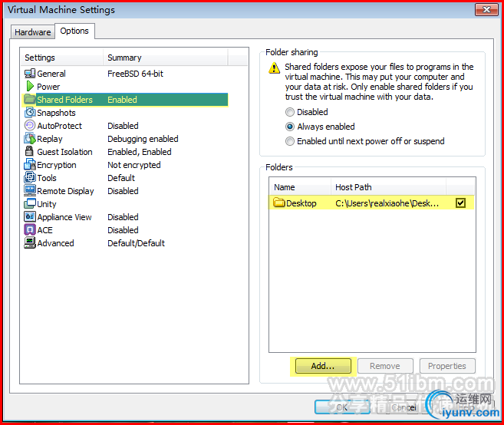Image resolution: width=504 pixels, height=425 pixels.
Task: Select the Always enabled radio button
Action: [290, 127]
